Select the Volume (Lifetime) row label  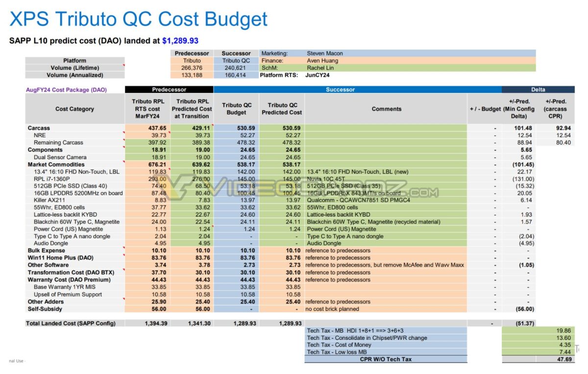coord(74,68)
